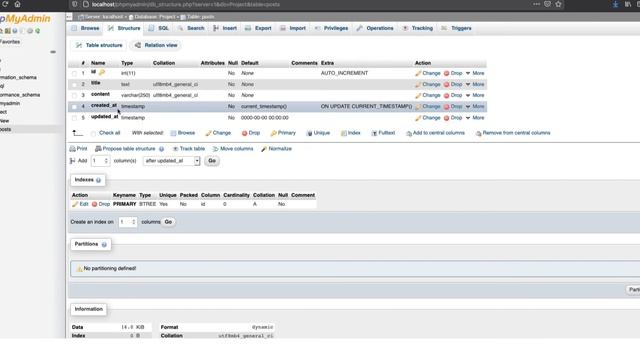Screen dimensions: 640x360
Task: Click Propose table structure
Action: click(x=125, y=149)
